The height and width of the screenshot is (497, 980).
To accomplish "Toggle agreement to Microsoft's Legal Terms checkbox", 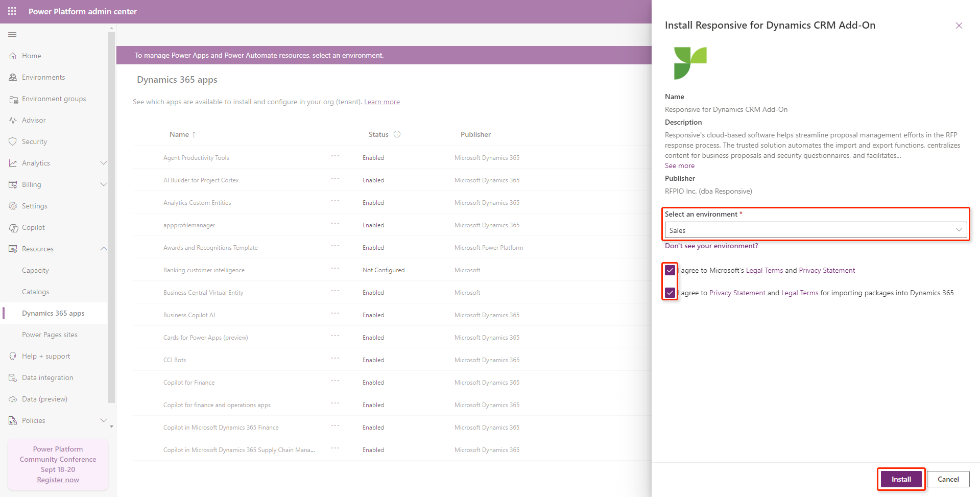I will pos(670,270).
